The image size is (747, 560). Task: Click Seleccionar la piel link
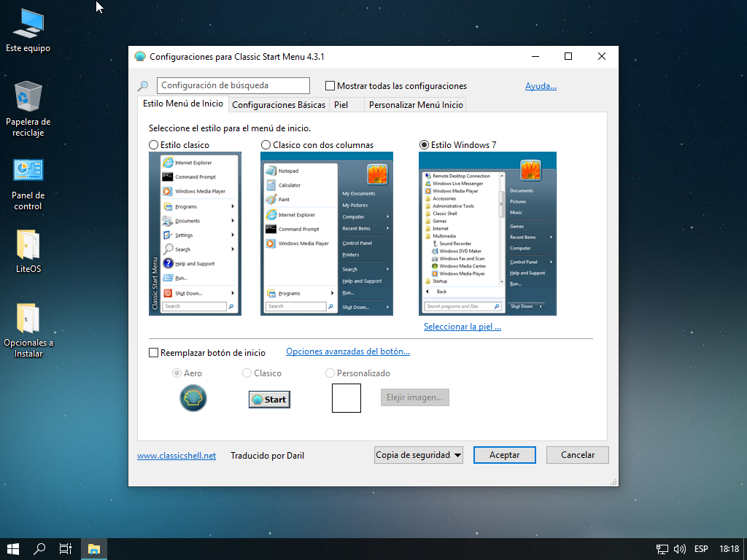point(462,327)
